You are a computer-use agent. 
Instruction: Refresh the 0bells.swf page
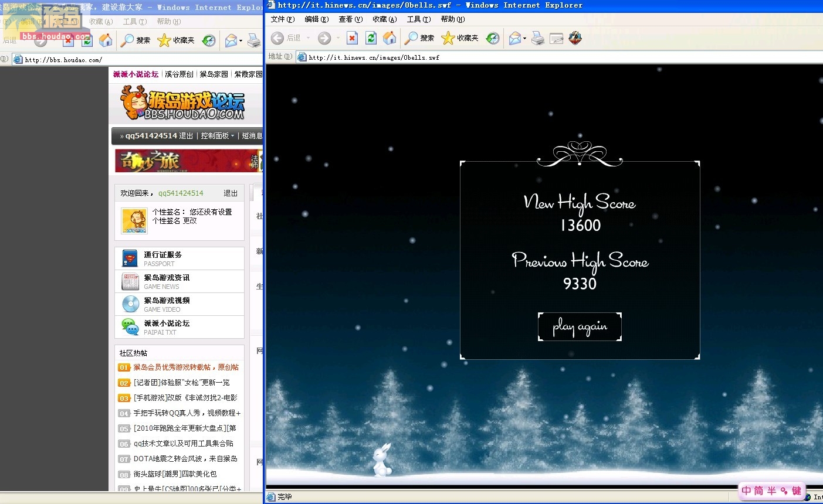(371, 38)
